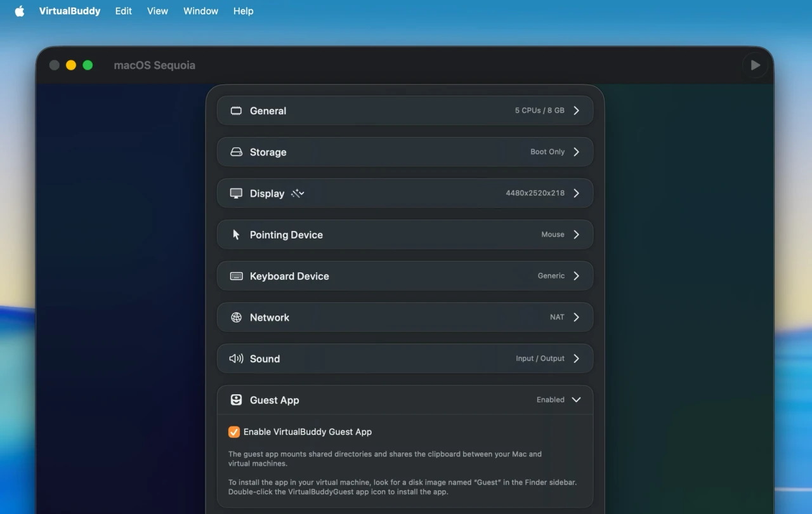Start the virtual machine with play button

[755, 65]
